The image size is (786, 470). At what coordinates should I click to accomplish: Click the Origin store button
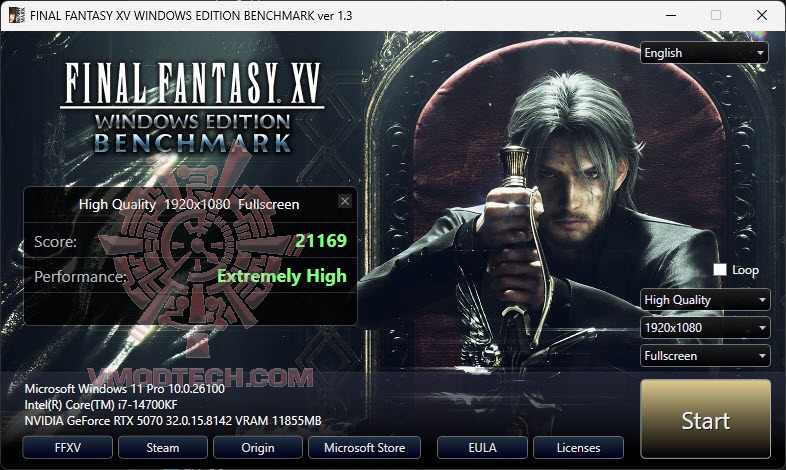[258, 447]
